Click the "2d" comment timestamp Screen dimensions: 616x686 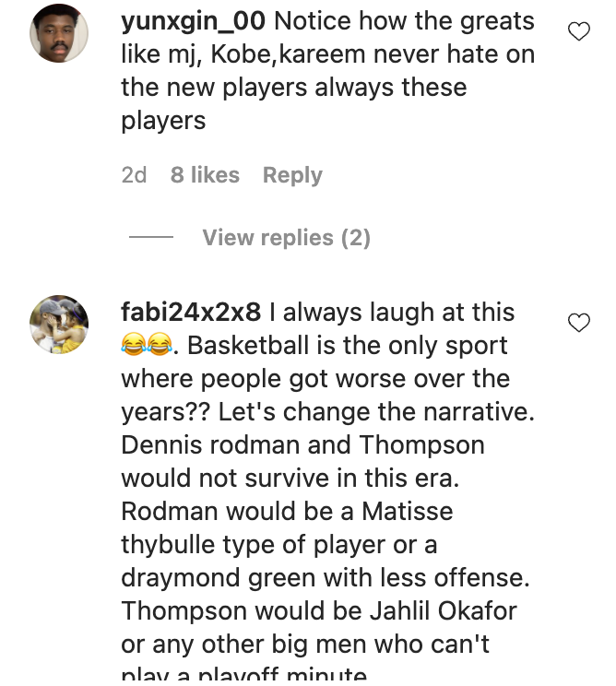click(x=134, y=175)
